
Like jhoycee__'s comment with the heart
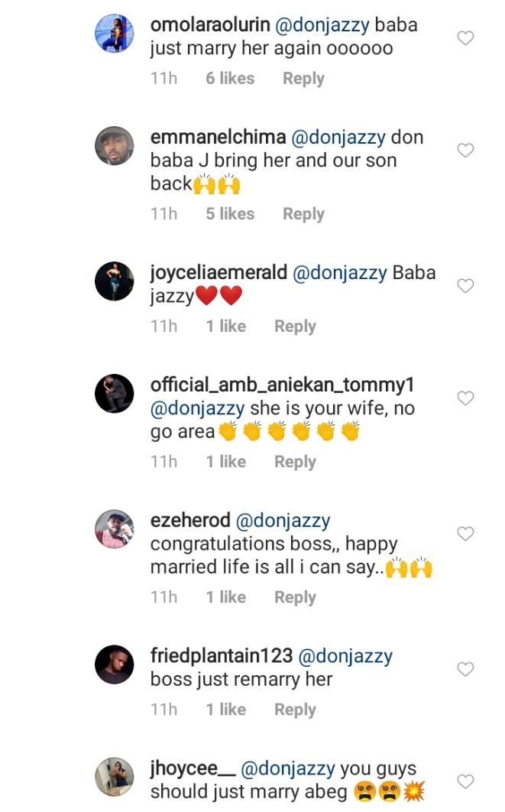pyautogui.click(x=465, y=781)
